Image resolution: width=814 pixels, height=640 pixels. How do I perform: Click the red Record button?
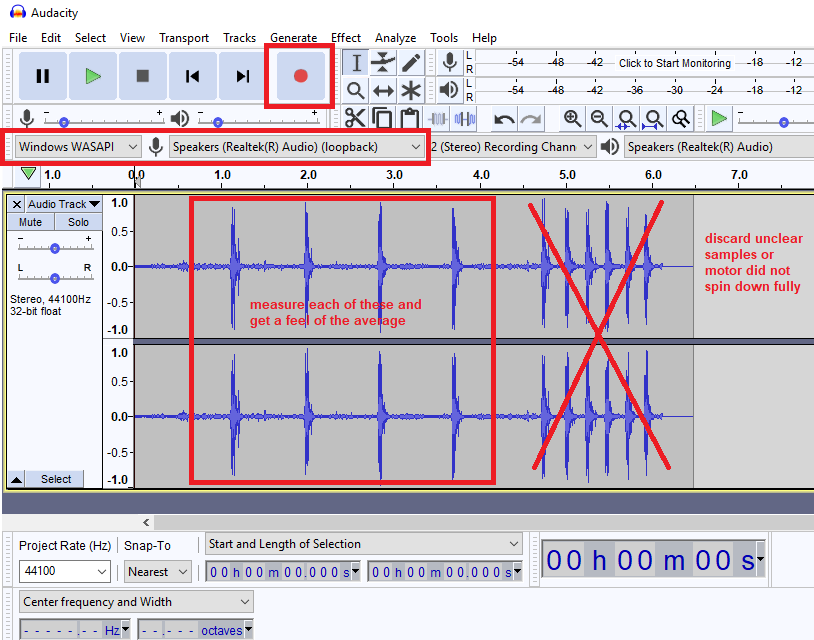point(300,76)
